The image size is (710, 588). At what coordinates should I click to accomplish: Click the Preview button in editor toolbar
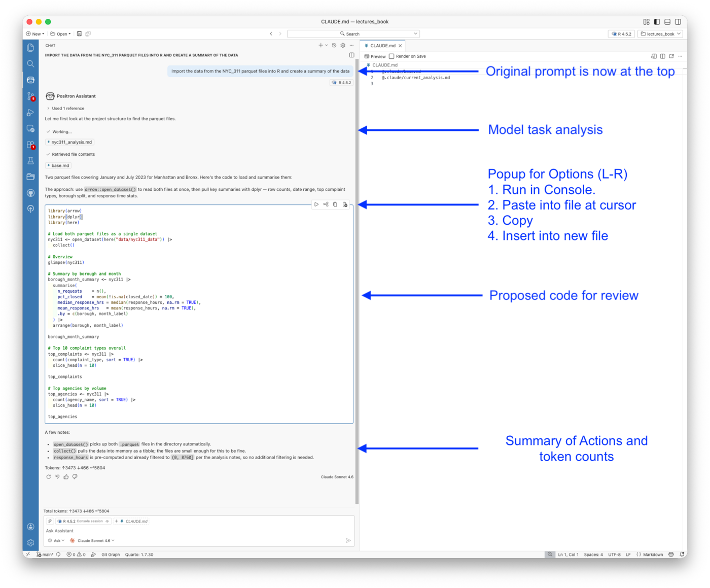click(x=375, y=56)
